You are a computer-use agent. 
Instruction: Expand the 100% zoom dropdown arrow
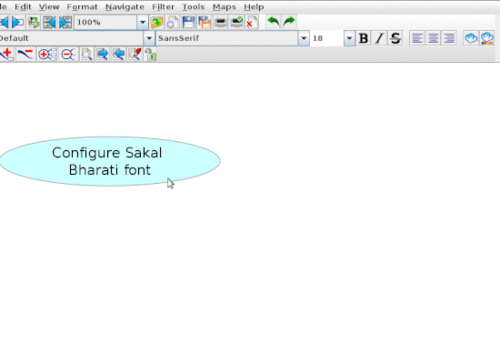click(142, 22)
